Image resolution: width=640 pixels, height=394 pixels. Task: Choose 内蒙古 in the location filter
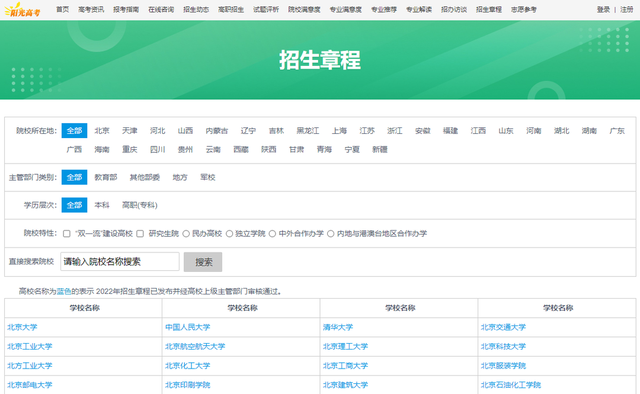[217, 131]
